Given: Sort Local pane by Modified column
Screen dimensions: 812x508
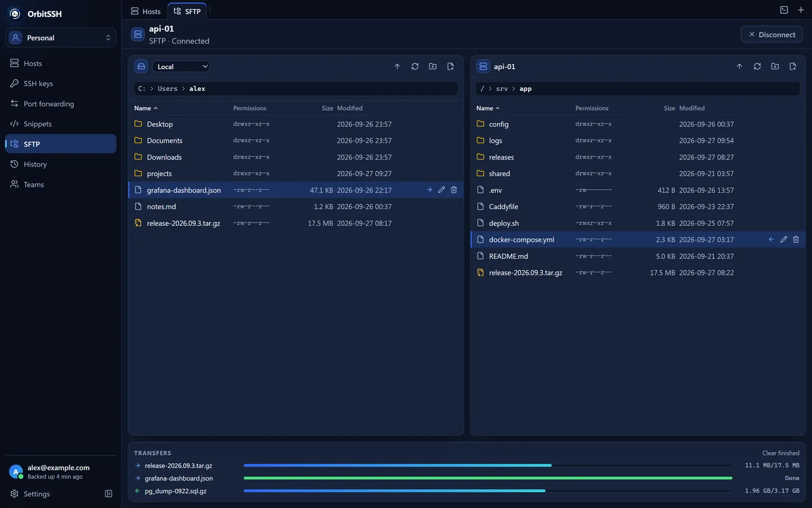Looking at the screenshot, I should click(x=350, y=108).
